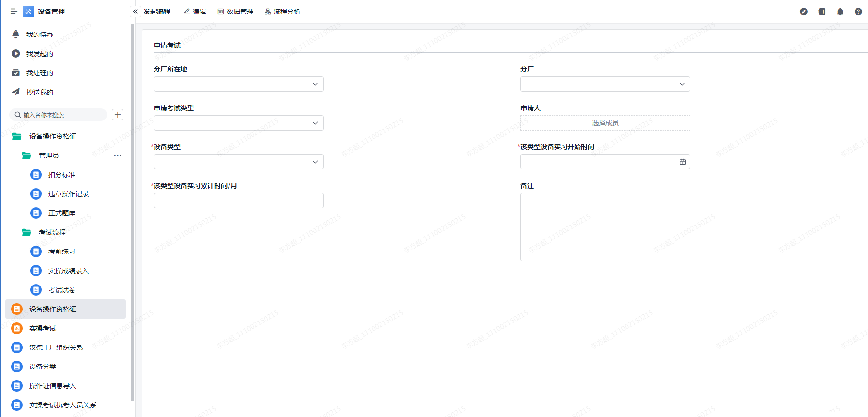This screenshot has width=868, height=417.
Task: Click the plus button beside search
Action: point(118,115)
